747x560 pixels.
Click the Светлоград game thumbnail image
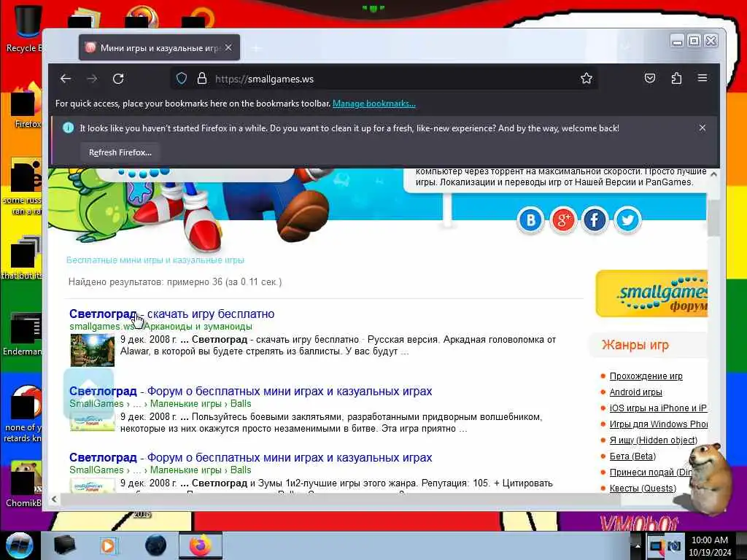click(93, 350)
